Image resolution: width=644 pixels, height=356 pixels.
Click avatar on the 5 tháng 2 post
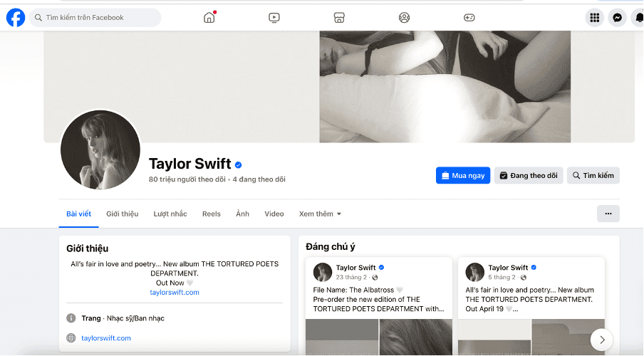(474, 272)
